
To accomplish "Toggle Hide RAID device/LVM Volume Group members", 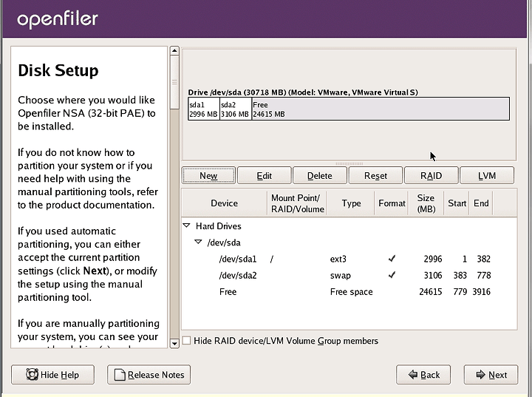I will click(x=187, y=340).
